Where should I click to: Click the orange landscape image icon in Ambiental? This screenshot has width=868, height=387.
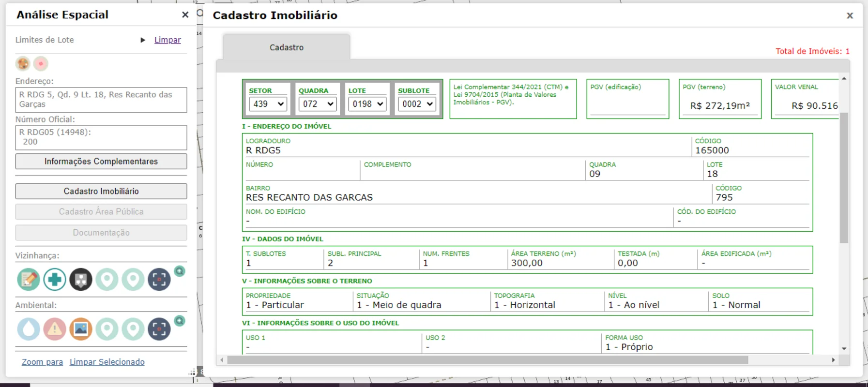[x=81, y=329]
